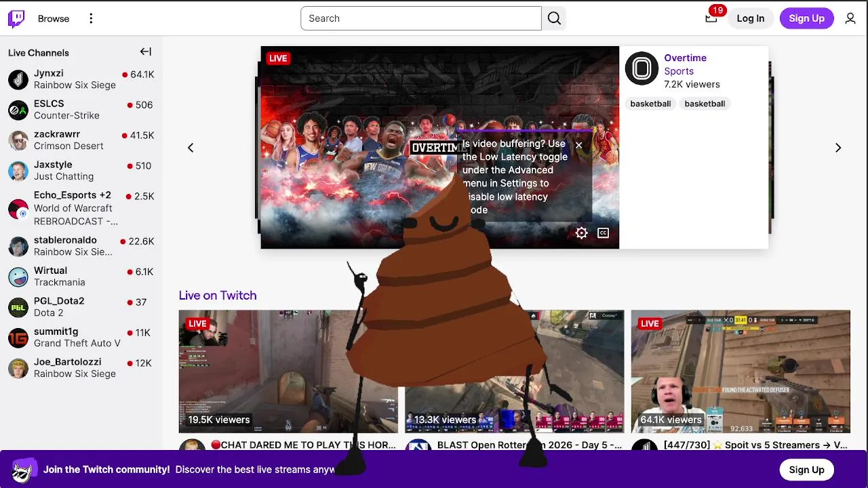Click Sign Up in bottom banner
Screen dimensions: 868x488
[806, 470]
